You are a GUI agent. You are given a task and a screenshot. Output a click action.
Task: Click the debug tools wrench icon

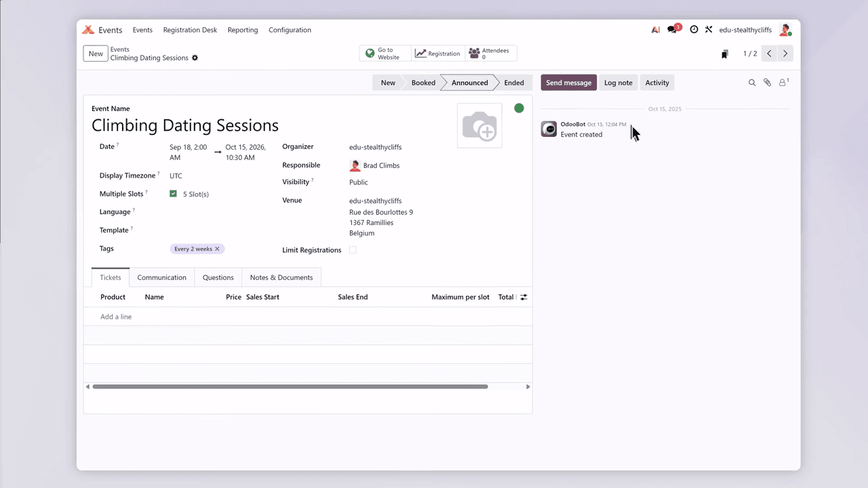(709, 30)
